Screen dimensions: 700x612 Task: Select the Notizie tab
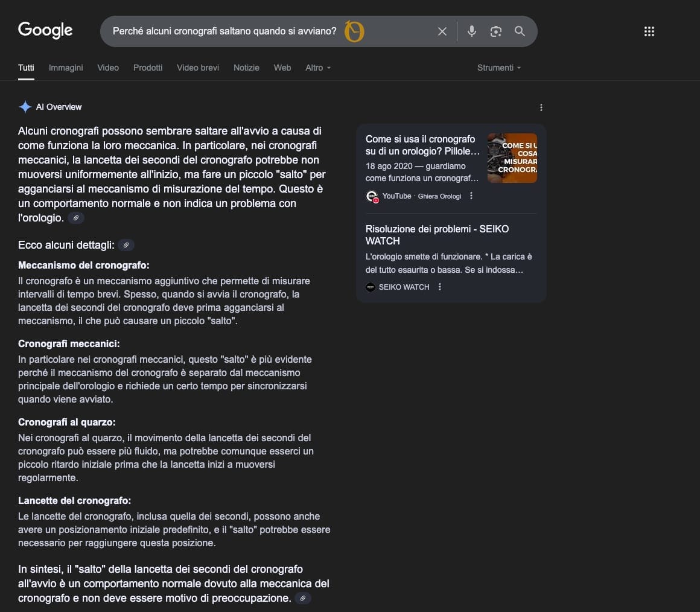pos(246,68)
